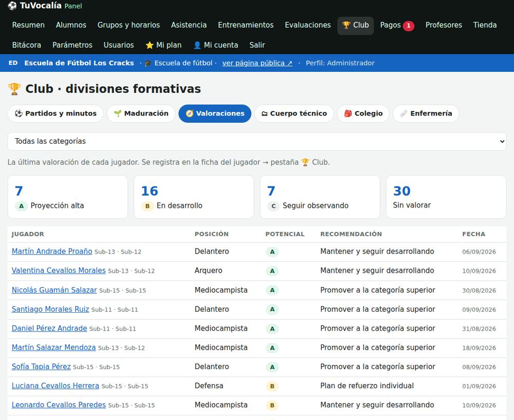Open player Luciana Cevallos Herrera
The image size is (514, 420).
(56, 386)
